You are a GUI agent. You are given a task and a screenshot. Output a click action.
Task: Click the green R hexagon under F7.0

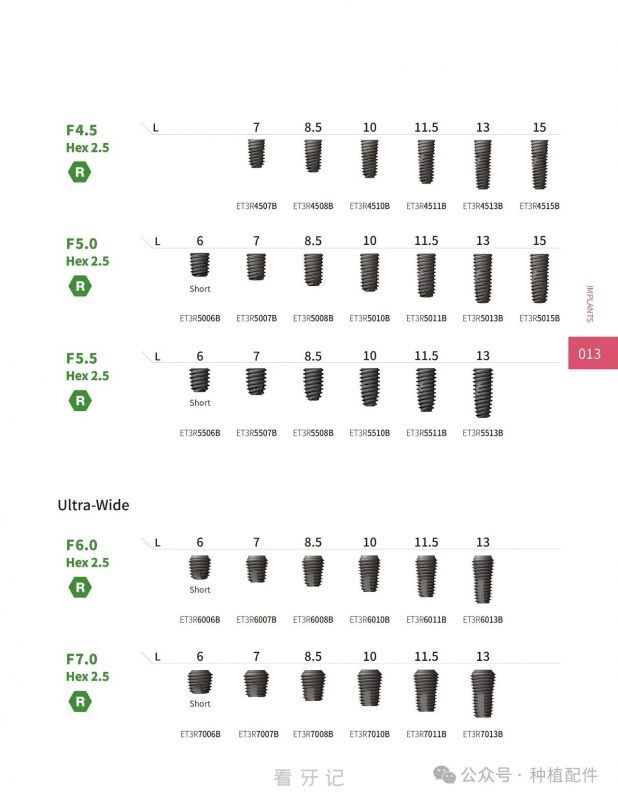point(80,702)
